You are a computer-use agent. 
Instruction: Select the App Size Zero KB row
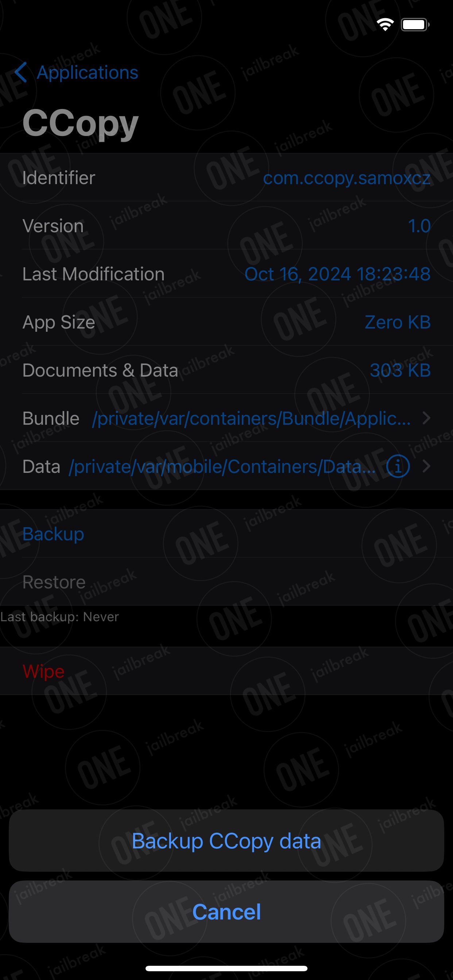226,322
